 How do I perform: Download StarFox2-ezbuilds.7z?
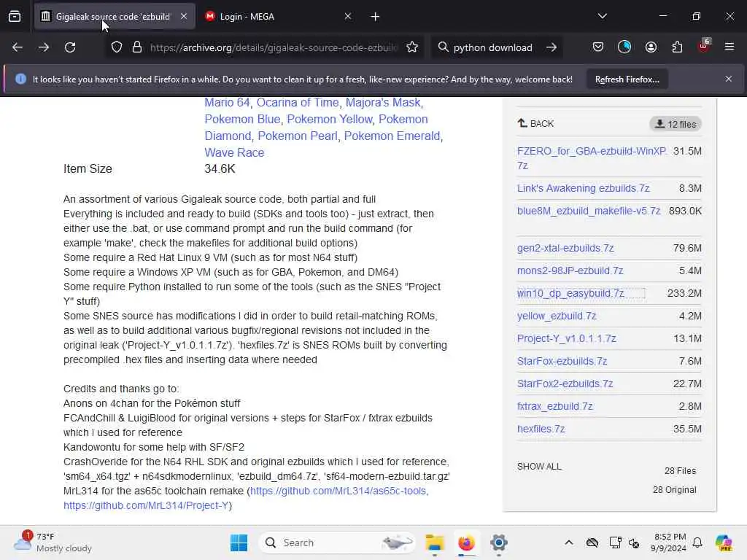[x=565, y=384]
